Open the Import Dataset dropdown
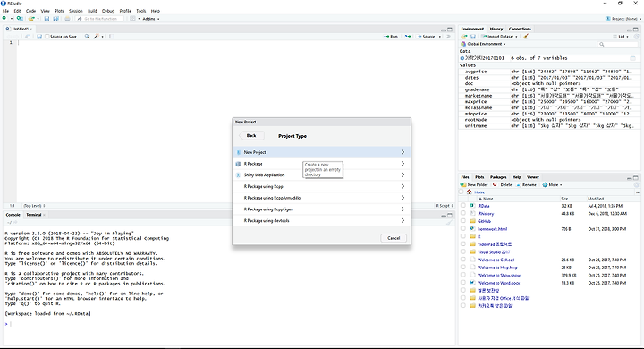This screenshot has height=349, width=644. pos(500,37)
